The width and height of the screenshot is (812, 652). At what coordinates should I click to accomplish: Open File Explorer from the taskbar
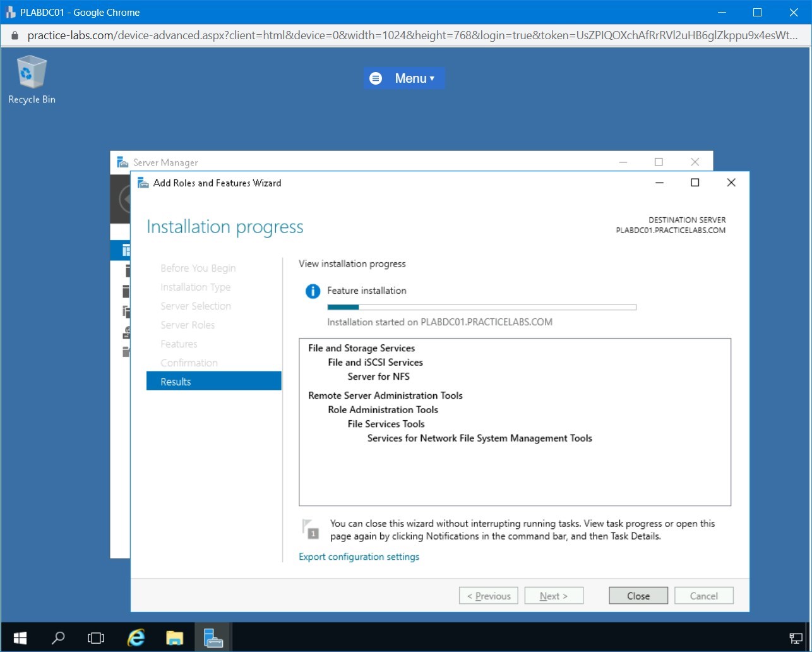[175, 637]
